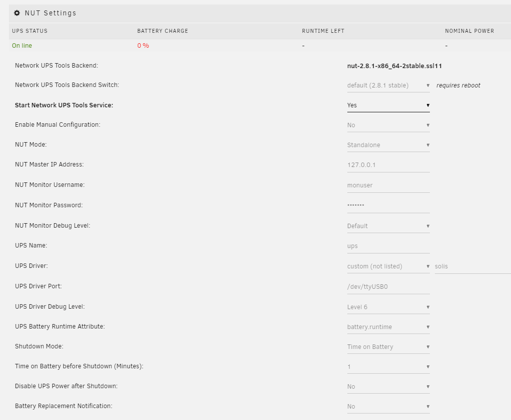Screen dimensions: 511x420
Task: Open the Shutdown Mode dropdown
Action: (x=388, y=347)
